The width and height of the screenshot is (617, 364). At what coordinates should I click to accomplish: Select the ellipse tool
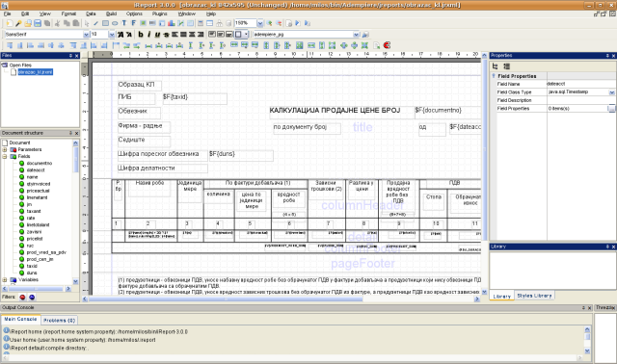(115, 23)
